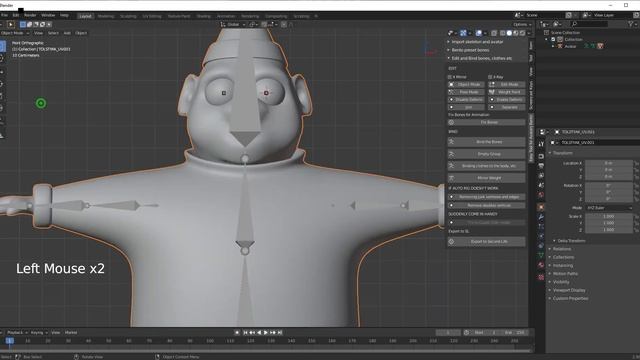Open the File menu
This screenshot has height=360, width=640.
(4, 15)
